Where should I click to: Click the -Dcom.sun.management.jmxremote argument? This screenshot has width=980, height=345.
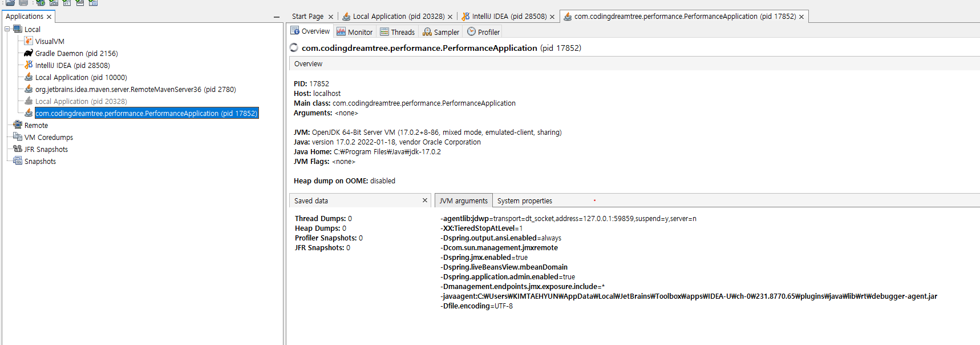tap(499, 247)
